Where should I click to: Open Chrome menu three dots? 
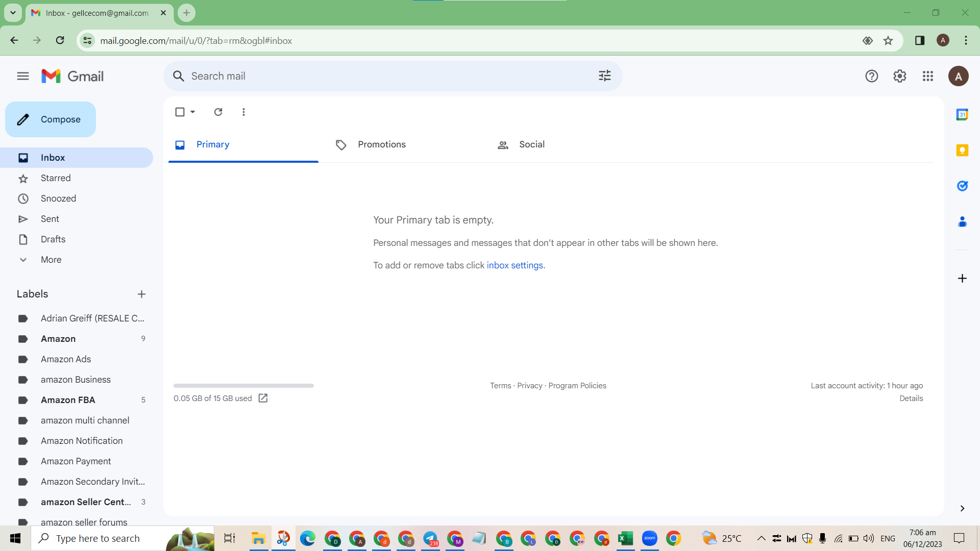(966, 40)
